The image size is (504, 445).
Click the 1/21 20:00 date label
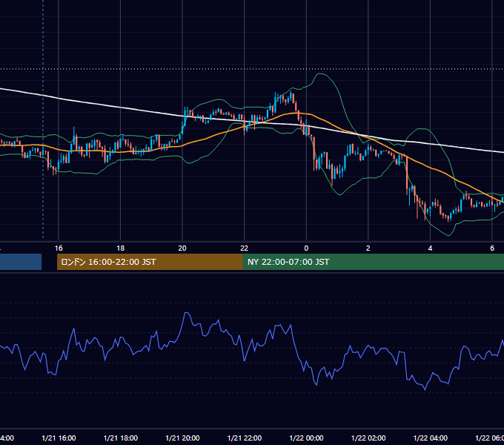pos(182,438)
